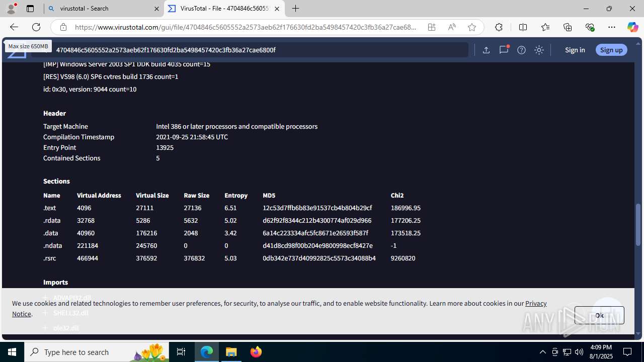This screenshot has height=362, width=644.
Task: Open tab actions menu
Action: pyautogui.click(x=30, y=9)
